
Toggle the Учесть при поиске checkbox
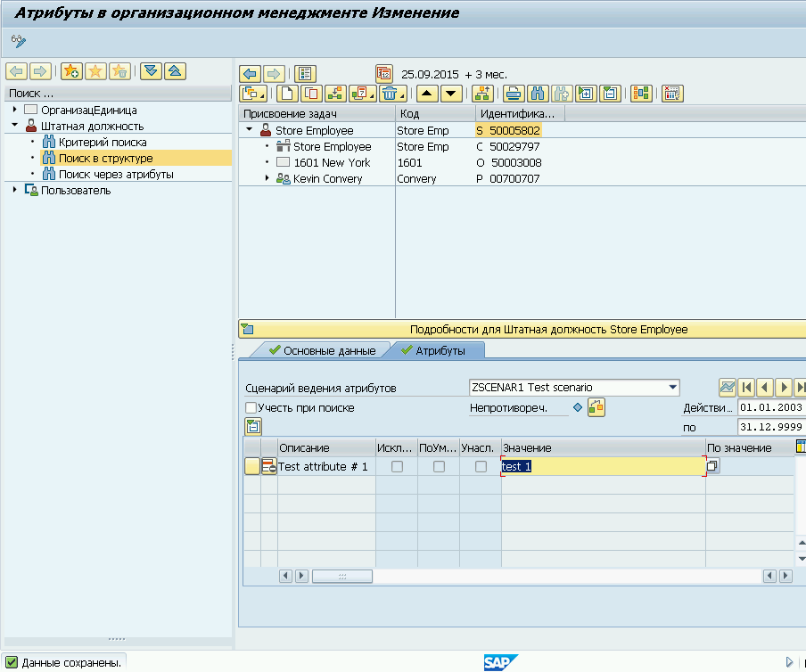[251, 408]
